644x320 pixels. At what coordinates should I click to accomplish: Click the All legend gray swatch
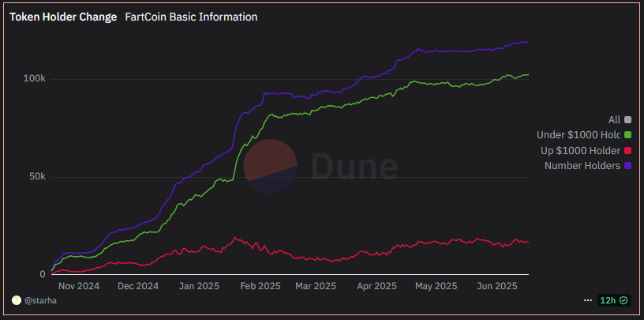[627, 120]
